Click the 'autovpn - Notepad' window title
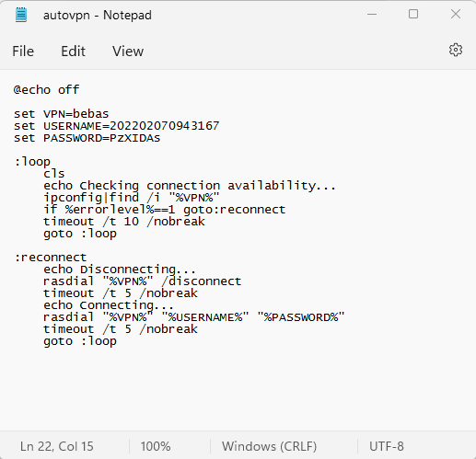The height and width of the screenshot is (459, 476). pyautogui.click(x=98, y=15)
